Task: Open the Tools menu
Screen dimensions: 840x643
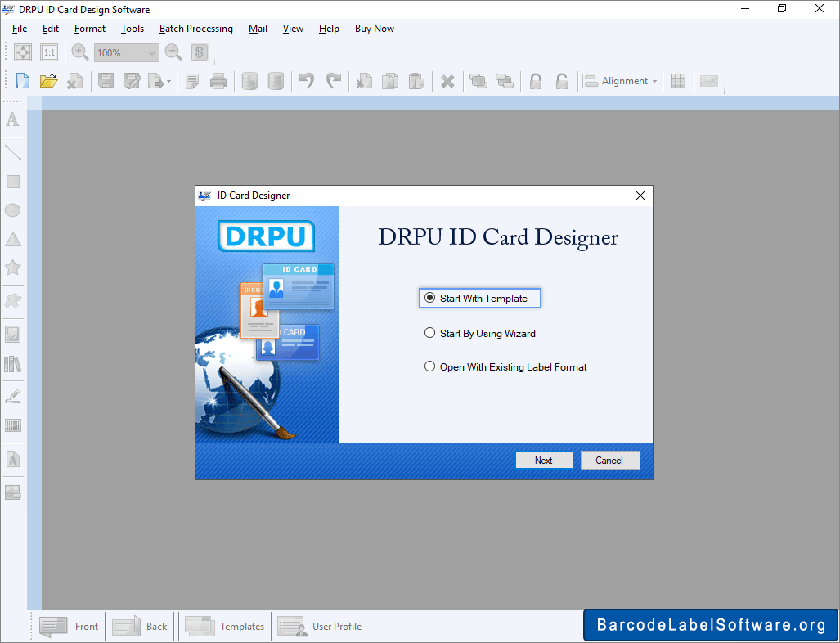Action: [133, 29]
